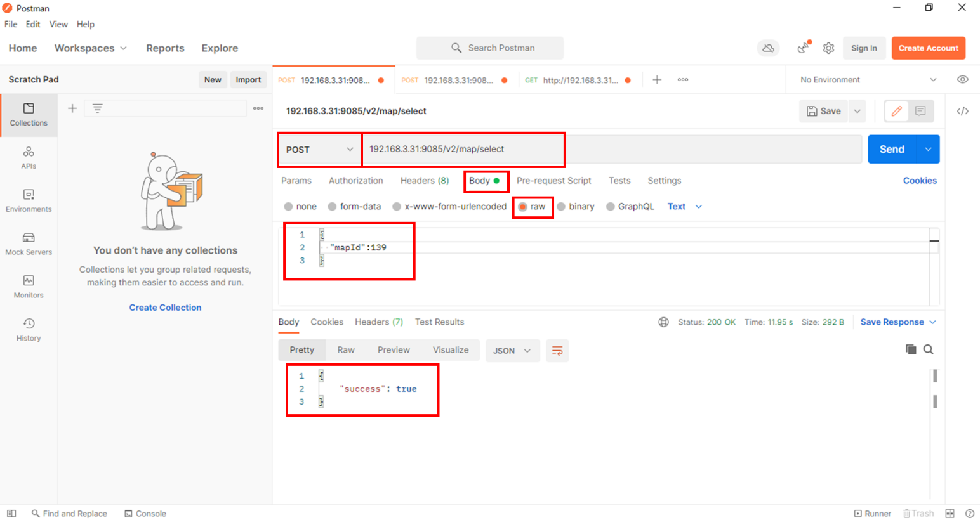This screenshot has width=980, height=520.
Task: Open the History sidebar panel
Action: pos(29,330)
